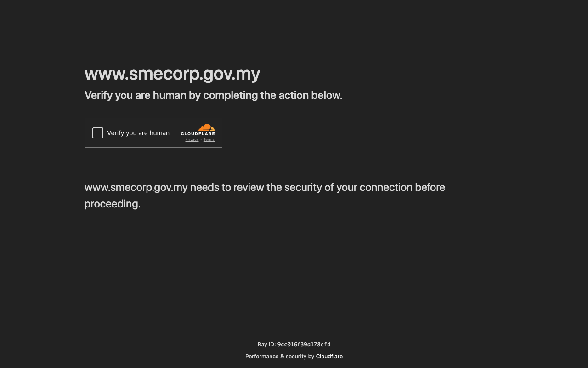This screenshot has width=588, height=368.
Task: Click the security review explanation paragraph
Action: tap(265, 195)
